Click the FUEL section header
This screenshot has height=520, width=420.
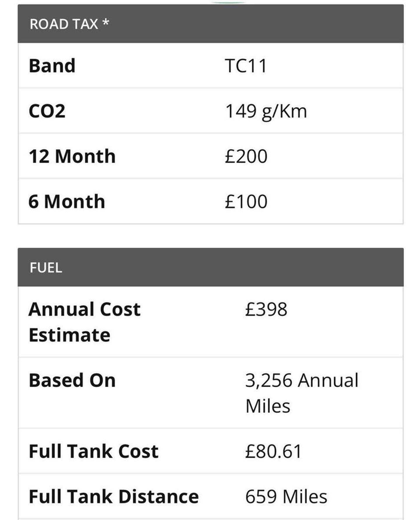(x=46, y=267)
